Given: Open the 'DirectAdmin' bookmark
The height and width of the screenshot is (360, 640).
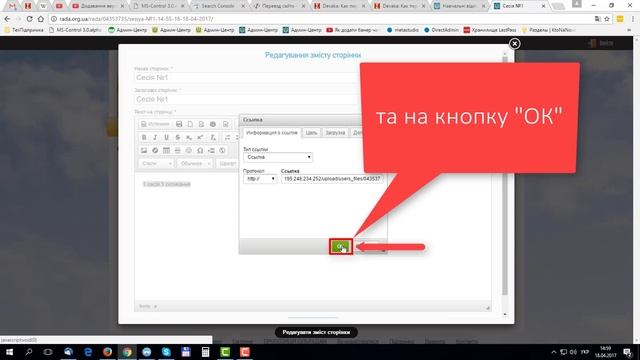Looking at the screenshot, I should 441,30.
